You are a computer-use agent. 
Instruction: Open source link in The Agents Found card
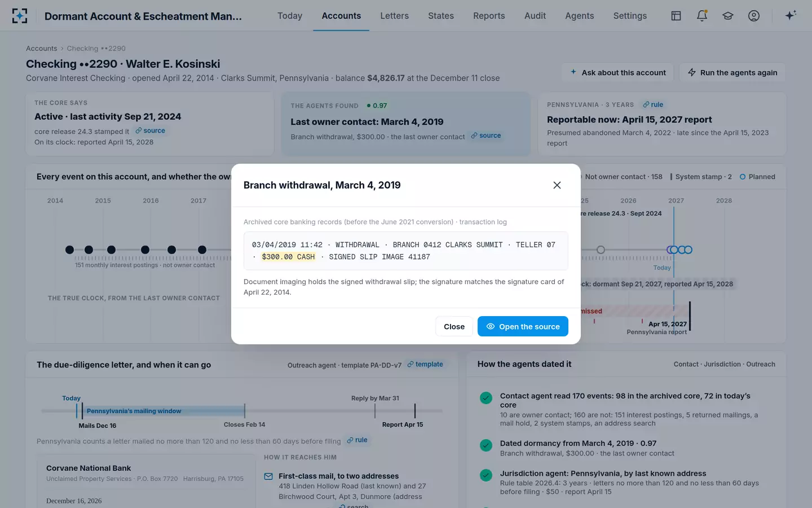(x=486, y=135)
